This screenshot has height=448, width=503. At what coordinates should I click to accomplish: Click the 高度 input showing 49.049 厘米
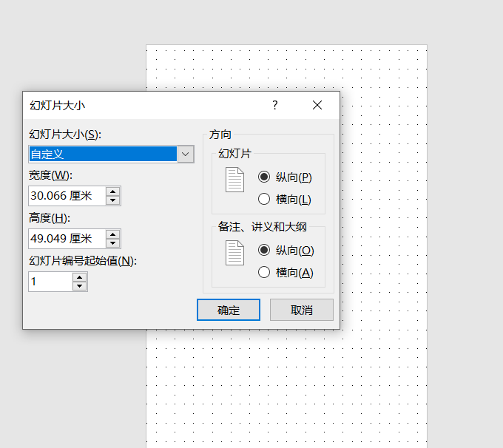point(67,239)
